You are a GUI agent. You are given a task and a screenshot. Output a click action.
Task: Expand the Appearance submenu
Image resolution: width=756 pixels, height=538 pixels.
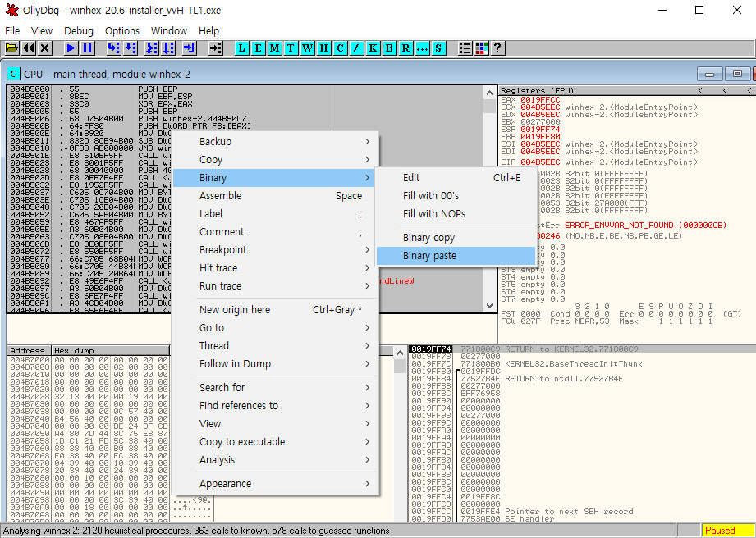coord(275,484)
